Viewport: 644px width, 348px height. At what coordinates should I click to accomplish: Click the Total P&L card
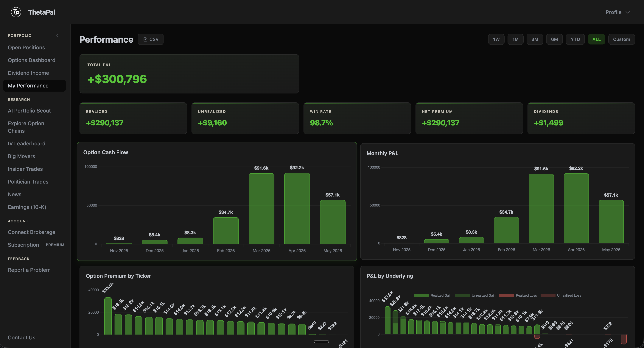click(189, 74)
